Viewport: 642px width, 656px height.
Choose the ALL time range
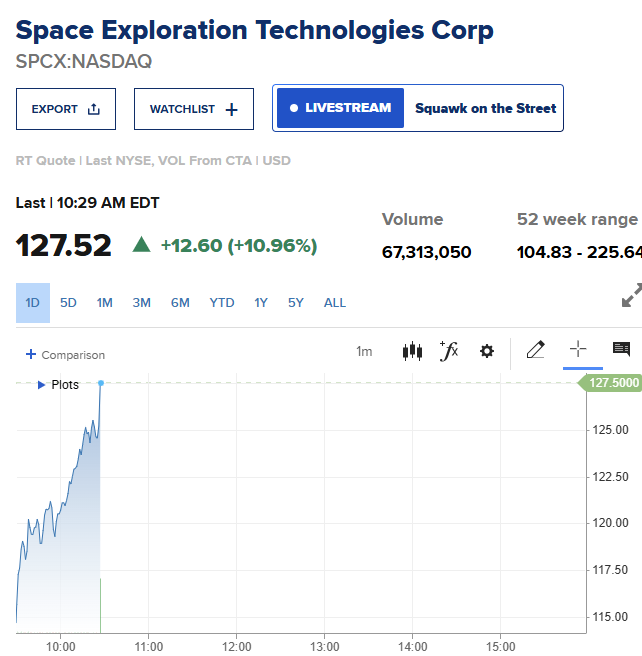pyautogui.click(x=335, y=302)
